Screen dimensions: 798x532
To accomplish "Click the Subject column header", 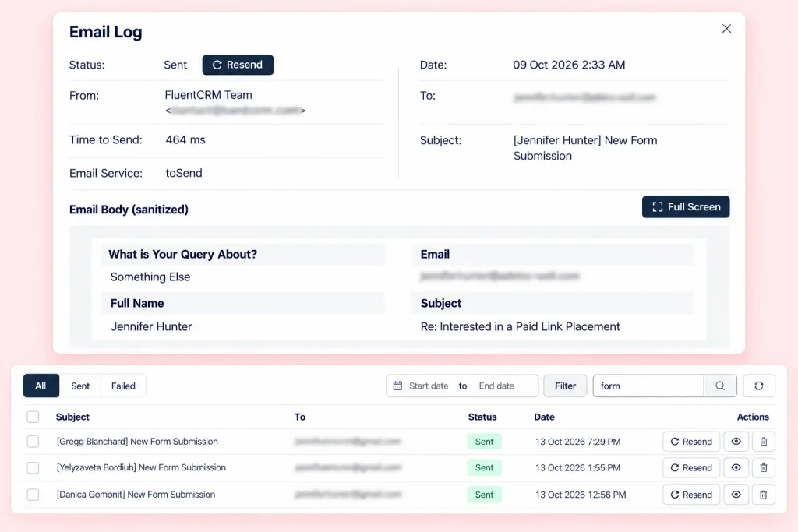I will (72, 417).
